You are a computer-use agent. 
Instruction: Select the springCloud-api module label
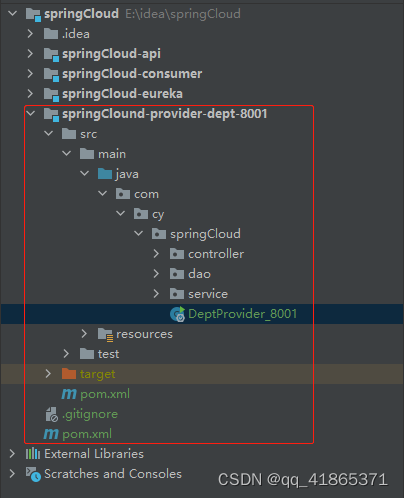click(111, 54)
